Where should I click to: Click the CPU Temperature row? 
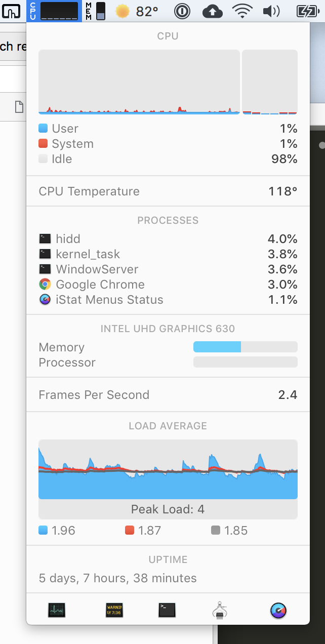168,191
